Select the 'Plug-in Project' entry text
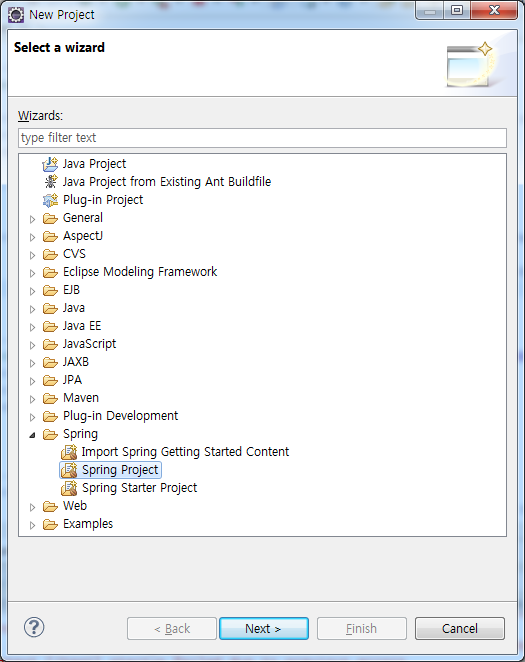Image resolution: width=525 pixels, height=662 pixels. 103,200
